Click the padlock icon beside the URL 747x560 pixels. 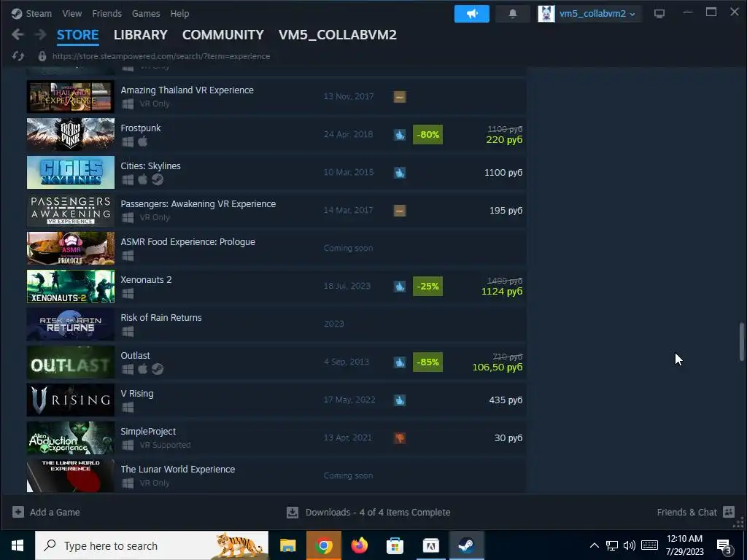pyautogui.click(x=42, y=56)
